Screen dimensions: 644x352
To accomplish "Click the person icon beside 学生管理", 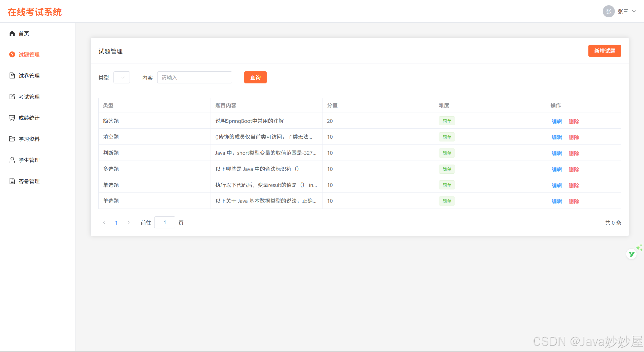I will pos(12,160).
